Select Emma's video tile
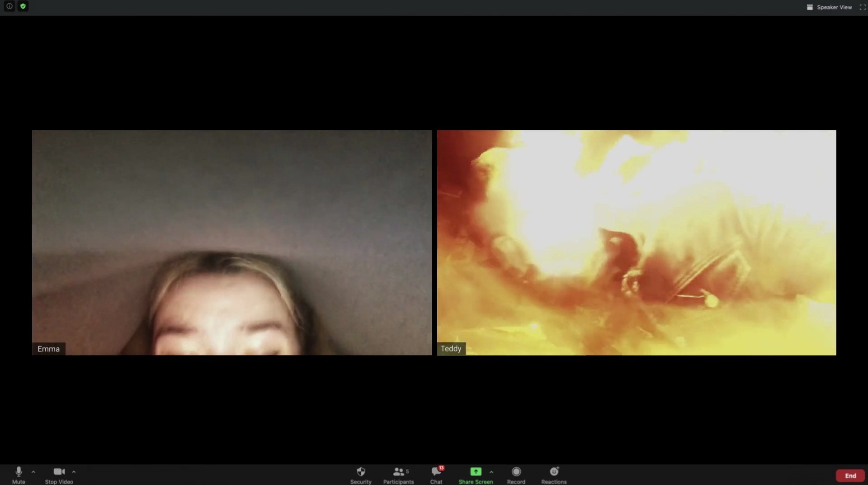Image resolution: width=868 pixels, height=485 pixels. click(232, 242)
